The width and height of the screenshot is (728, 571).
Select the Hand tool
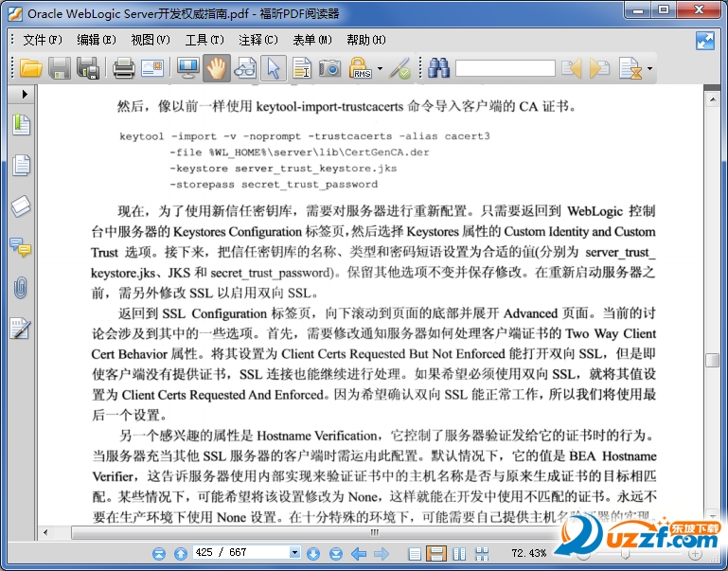click(x=217, y=69)
